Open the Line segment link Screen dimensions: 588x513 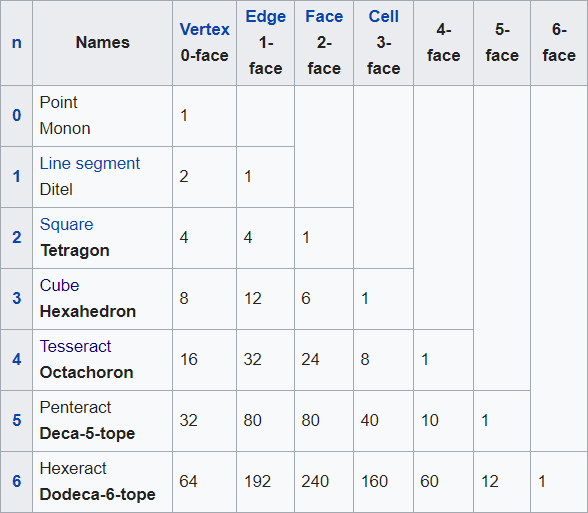pyautogui.click(x=90, y=164)
